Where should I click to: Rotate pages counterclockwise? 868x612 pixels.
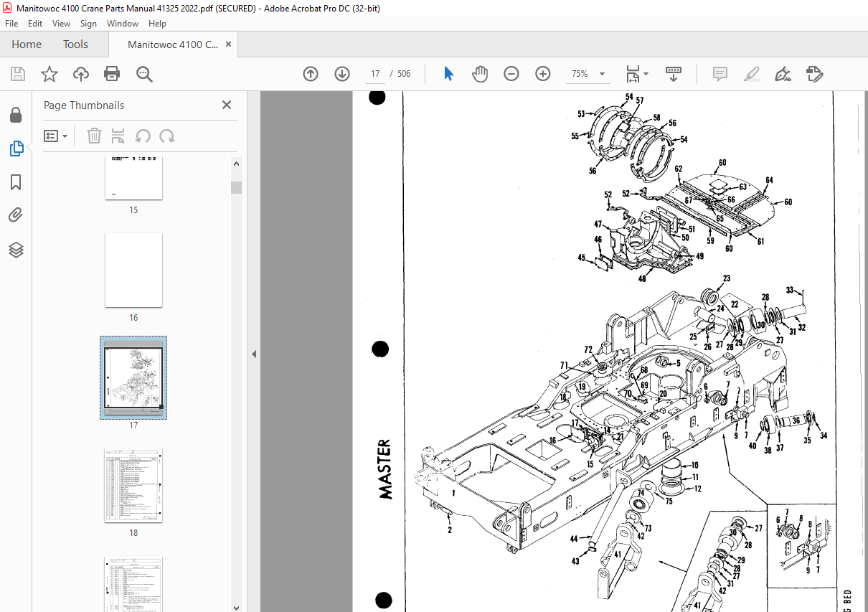tap(143, 136)
